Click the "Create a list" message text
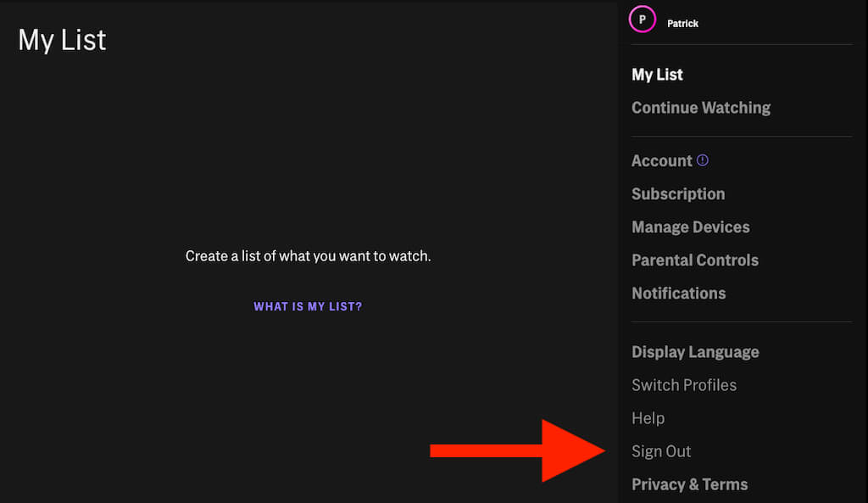Viewport: 868px width, 503px height. point(308,255)
